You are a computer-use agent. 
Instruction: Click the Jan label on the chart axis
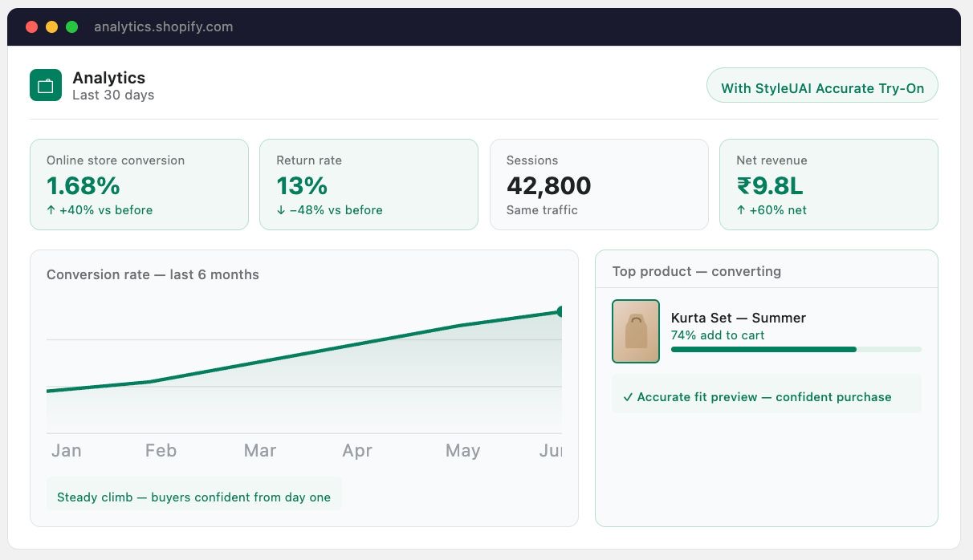pyautogui.click(x=66, y=451)
